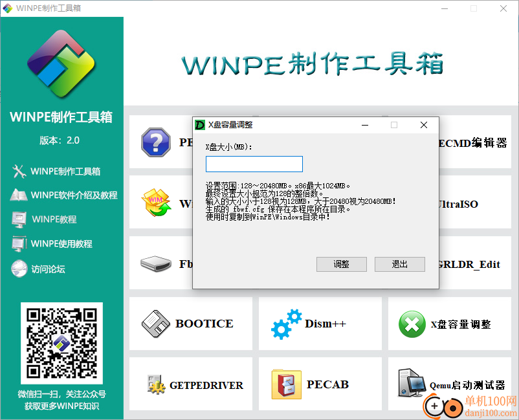Click globe icon beside 访问论坛

(19, 269)
